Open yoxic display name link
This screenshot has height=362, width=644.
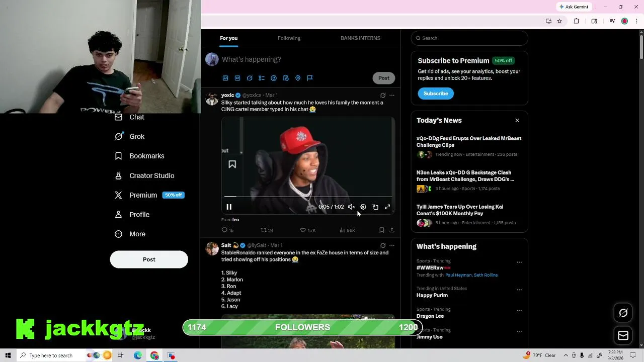point(227,95)
